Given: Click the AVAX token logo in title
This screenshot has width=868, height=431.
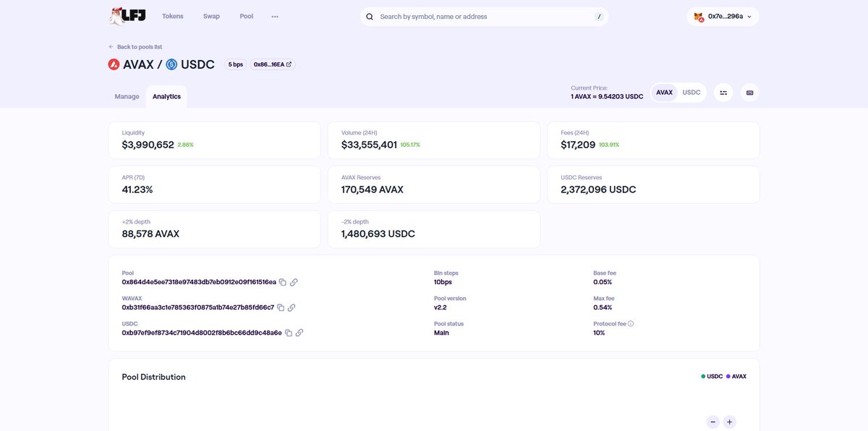Looking at the screenshot, I should click(x=114, y=64).
